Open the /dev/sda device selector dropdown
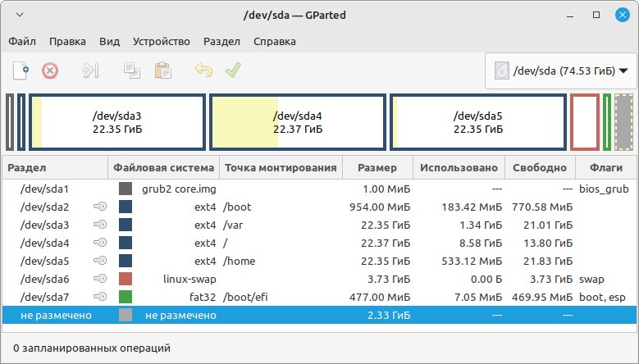 tap(561, 71)
